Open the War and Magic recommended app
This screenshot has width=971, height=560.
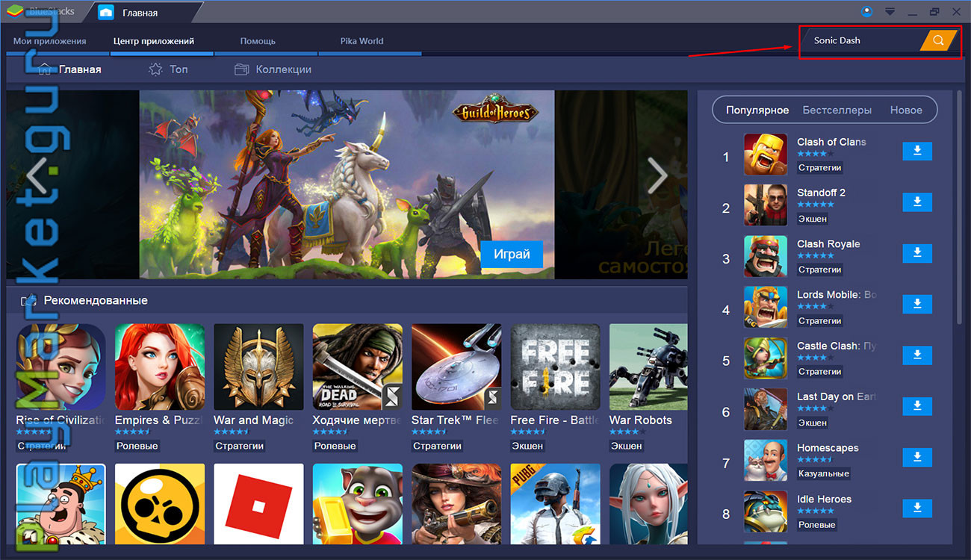[x=258, y=367]
